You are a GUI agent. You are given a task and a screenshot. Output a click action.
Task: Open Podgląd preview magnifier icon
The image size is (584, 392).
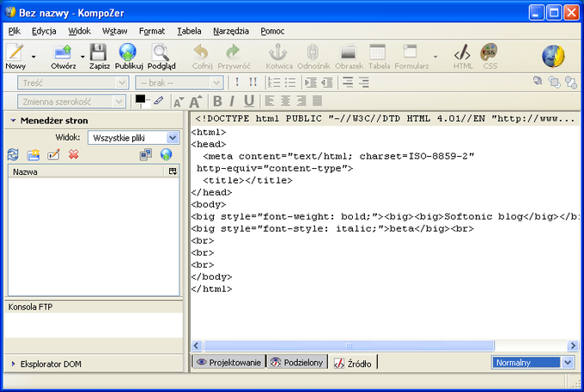coord(161,52)
